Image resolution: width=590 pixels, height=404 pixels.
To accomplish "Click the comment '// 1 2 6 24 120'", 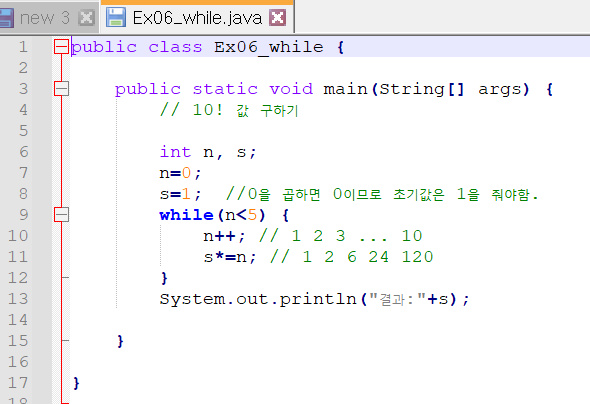I will click(x=352, y=257).
